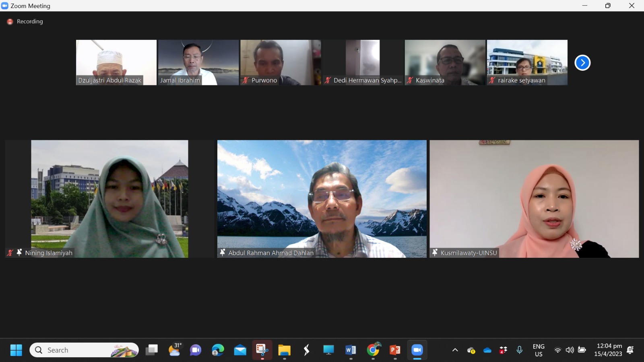Image resolution: width=644 pixels, height=362 pixels.
Task: Click the next participants arrow button
Action: pyautogui.click(x=582, y=63)
